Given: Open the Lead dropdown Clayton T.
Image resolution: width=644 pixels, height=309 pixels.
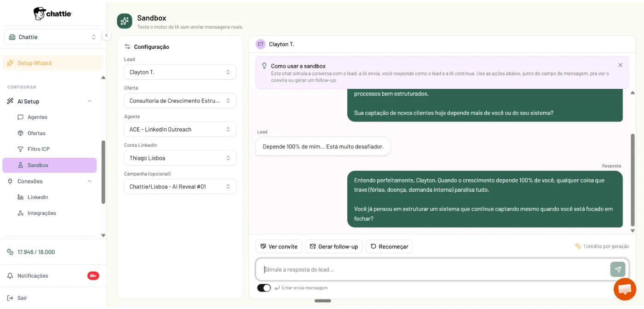Looking at the screenshot, I should pos(180,72).
